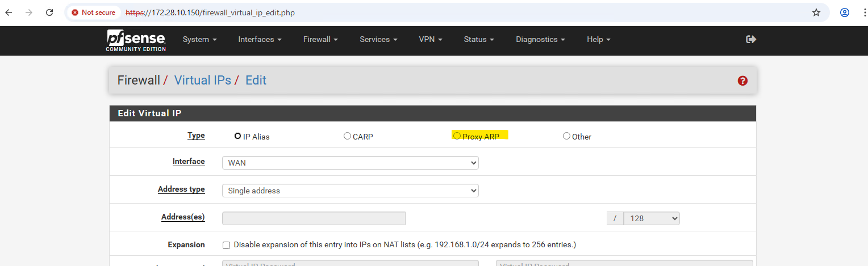Click the Address(es) field label

(183, 217)
